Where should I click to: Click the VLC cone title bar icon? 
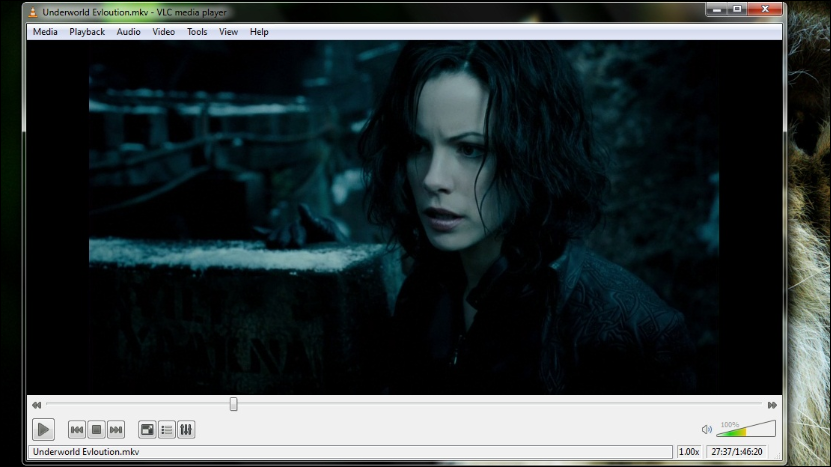pos(33,12)
